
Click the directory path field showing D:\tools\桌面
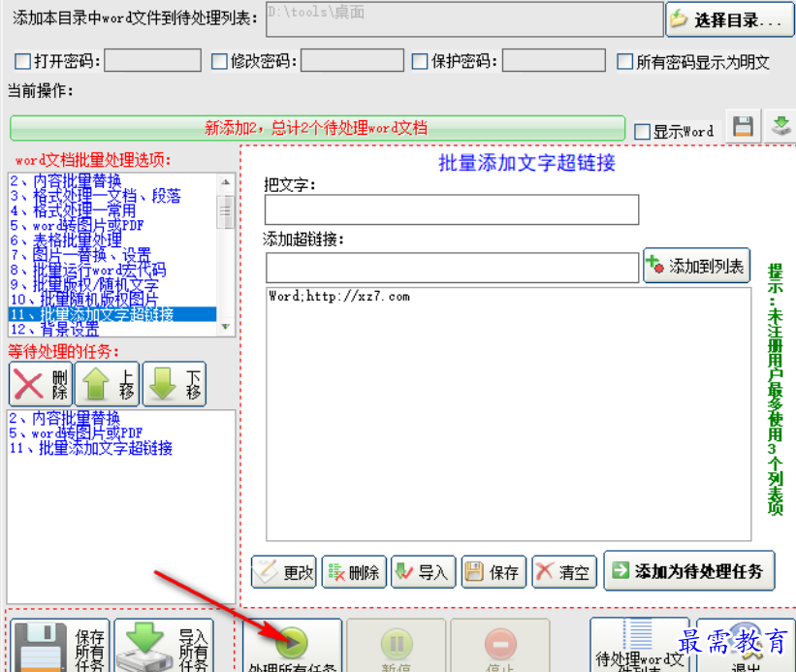coord(464,19)
